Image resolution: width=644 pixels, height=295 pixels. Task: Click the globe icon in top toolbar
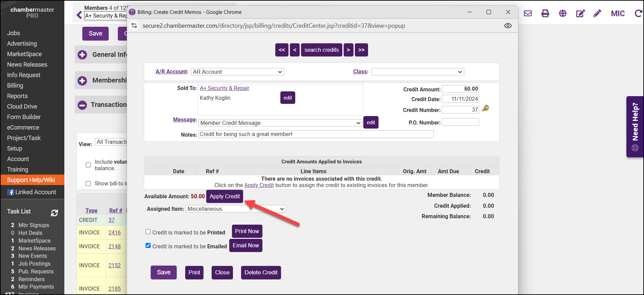563,14
